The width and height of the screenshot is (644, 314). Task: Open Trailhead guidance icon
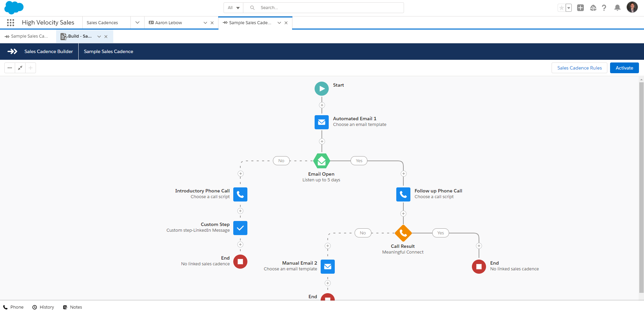point(593,8)
